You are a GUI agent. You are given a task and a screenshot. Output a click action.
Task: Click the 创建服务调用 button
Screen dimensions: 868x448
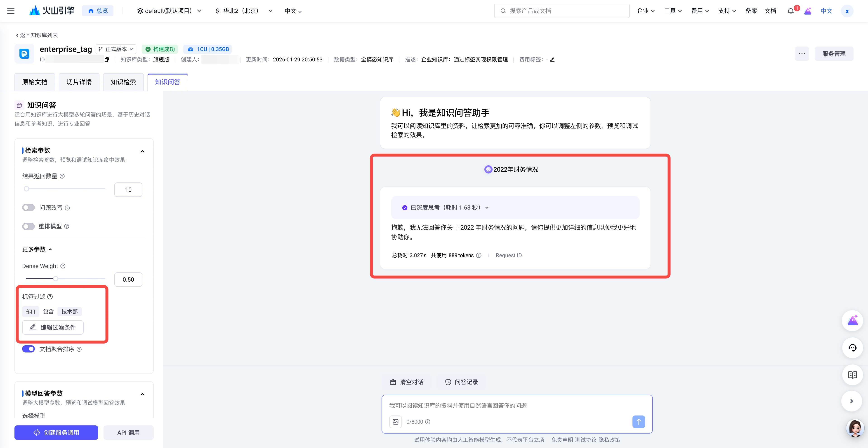tap(56, 432)
